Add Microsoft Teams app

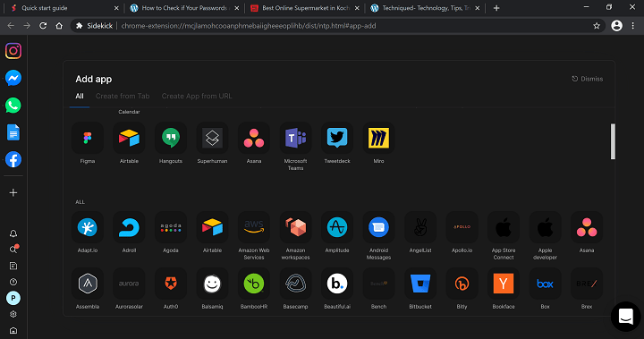(x=295, y=138)
